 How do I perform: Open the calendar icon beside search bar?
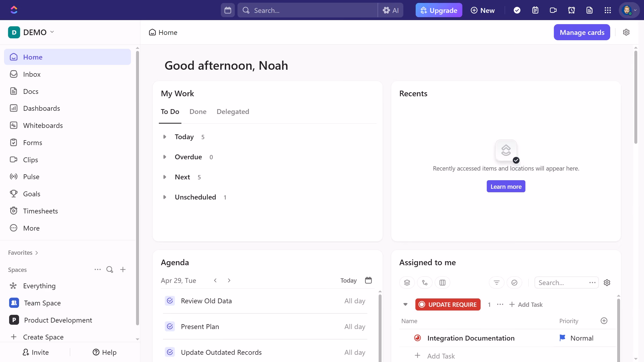tap(228, 10)
